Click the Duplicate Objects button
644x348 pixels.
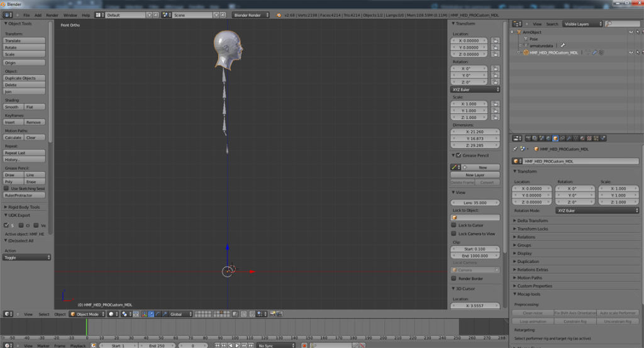point(25,78)
